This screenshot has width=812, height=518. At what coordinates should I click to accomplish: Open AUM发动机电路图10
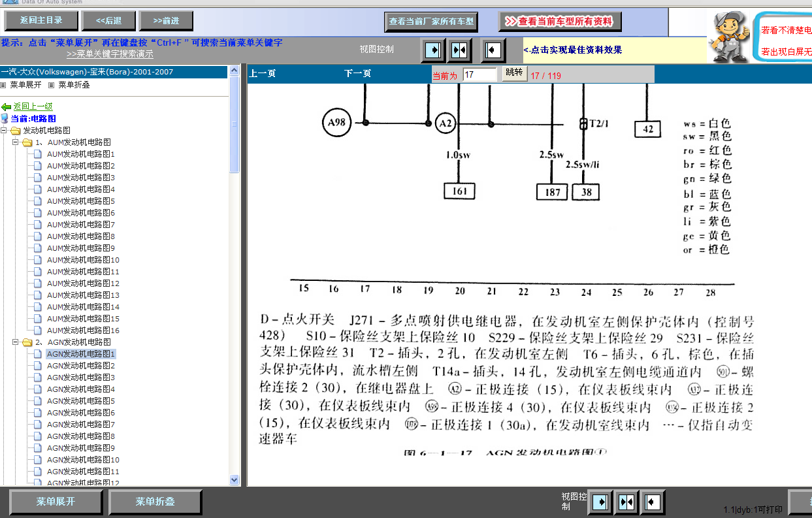[x=83, y=260]
